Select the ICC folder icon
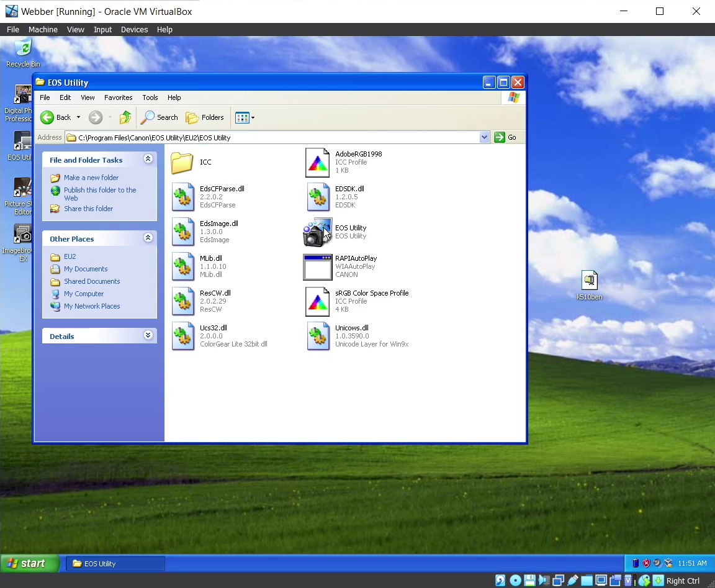The width and height of the screenshot is (715, 588). tap(182, 163)
